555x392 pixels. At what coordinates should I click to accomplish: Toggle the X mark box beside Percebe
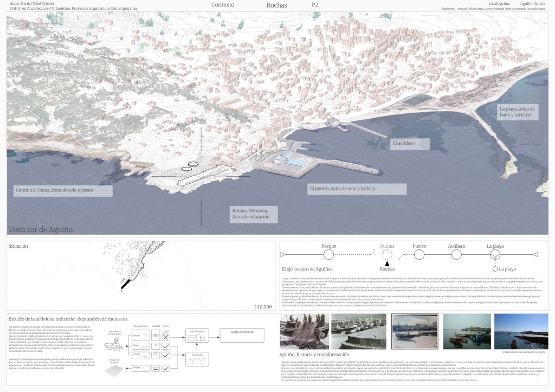coord(167,337)
